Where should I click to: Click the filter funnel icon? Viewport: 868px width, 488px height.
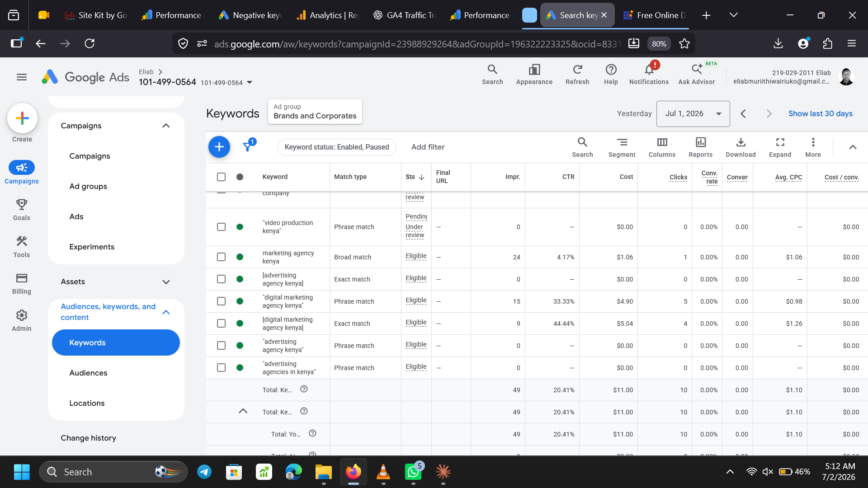coord(248,146)
